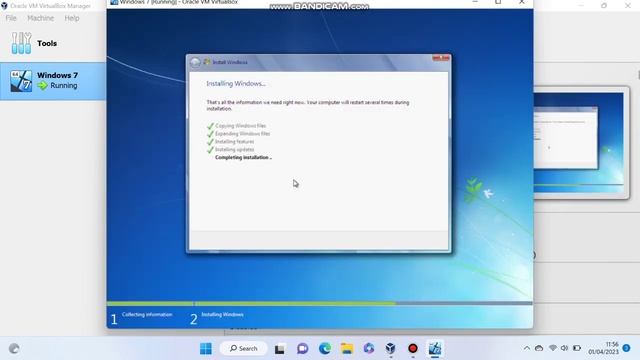Click 'Completing installation' step text

(x=243, y=158)
